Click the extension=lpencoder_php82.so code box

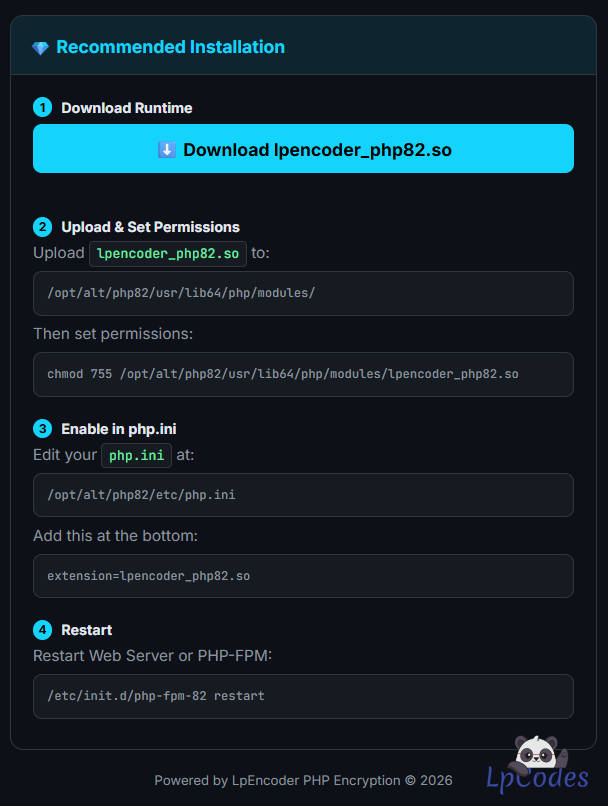click(303, 576)
